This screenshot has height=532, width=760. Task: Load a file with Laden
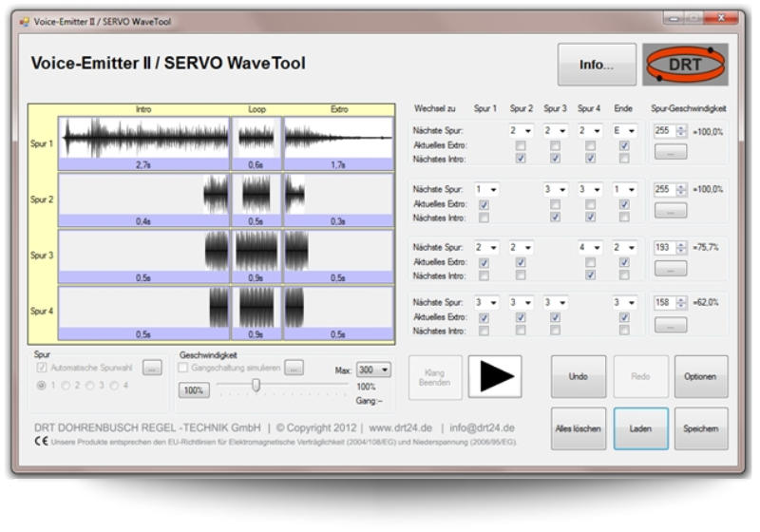[640, 428]
